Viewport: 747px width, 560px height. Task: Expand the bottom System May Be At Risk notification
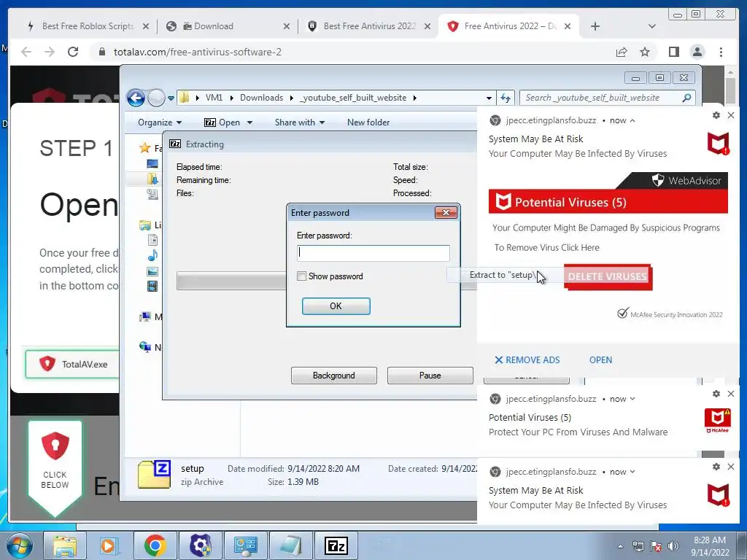(632, 472)
